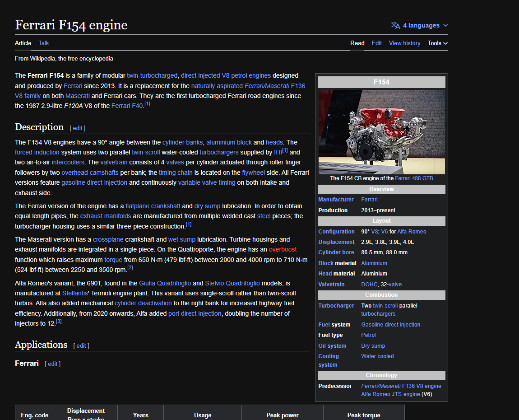Open the torque link

pyautogui.click(x=113, y=260)
